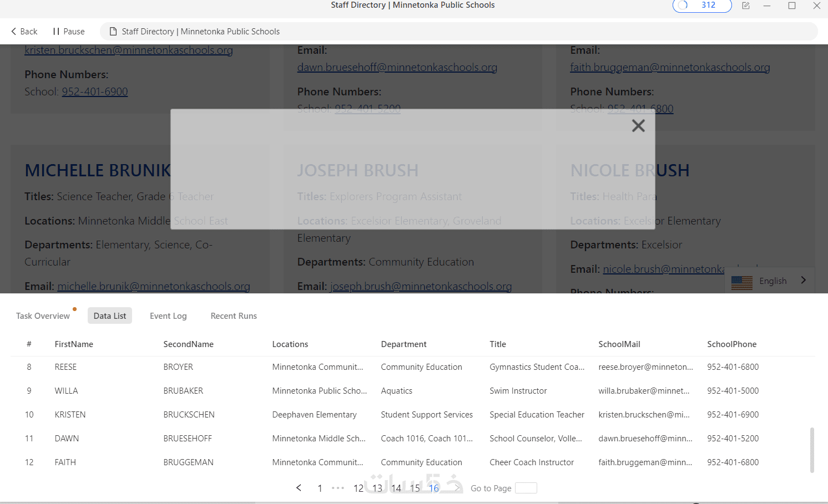This screenshot has width=828, height=504.
Task: Pause the running extraction task
Action: point(69,32)
